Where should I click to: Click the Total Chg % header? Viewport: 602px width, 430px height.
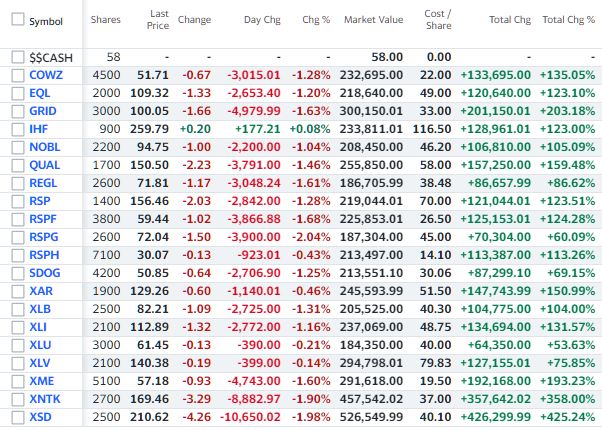tap(567, 20)
